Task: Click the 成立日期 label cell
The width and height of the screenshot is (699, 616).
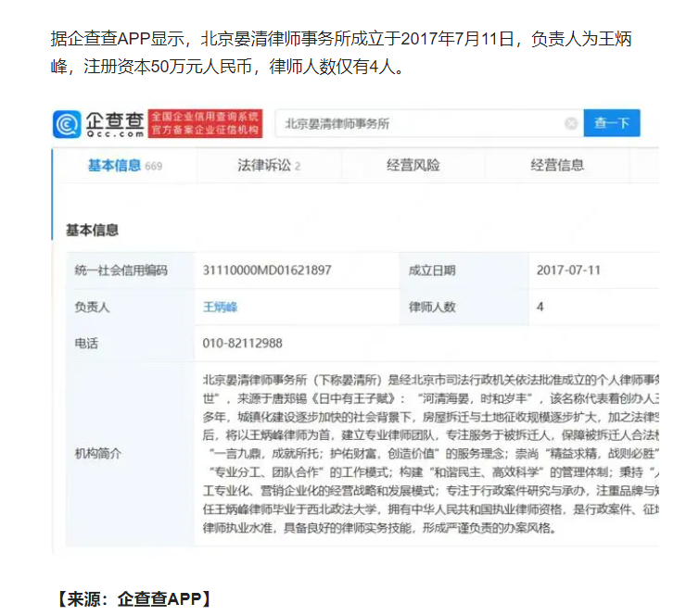Action: pyautogui.click(x=464, y=270)
